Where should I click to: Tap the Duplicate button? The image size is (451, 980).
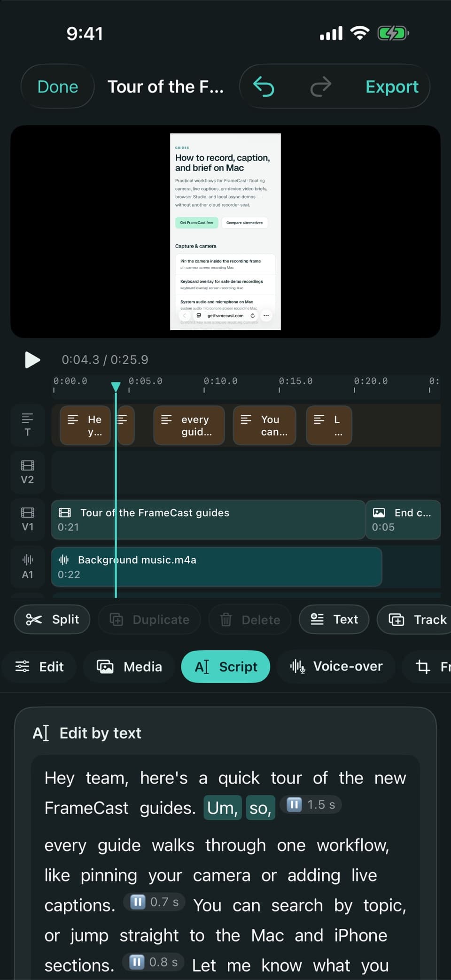tap(149, 619)
